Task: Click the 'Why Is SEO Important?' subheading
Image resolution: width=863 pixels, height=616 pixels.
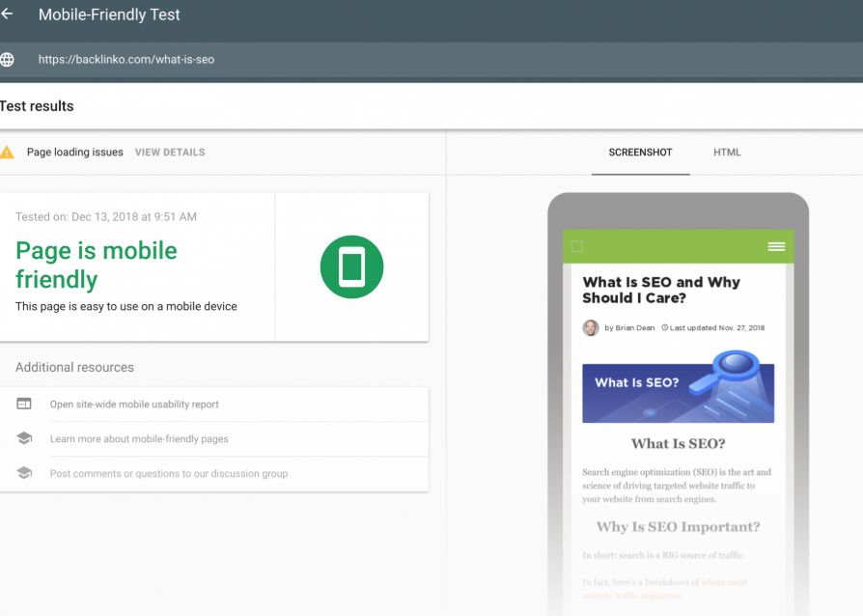Action: tap(678, 527)
